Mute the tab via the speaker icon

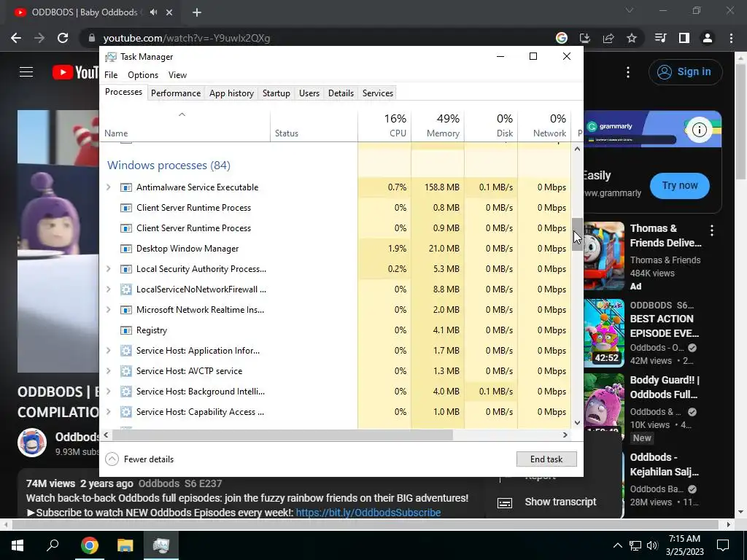coord(153,12)
